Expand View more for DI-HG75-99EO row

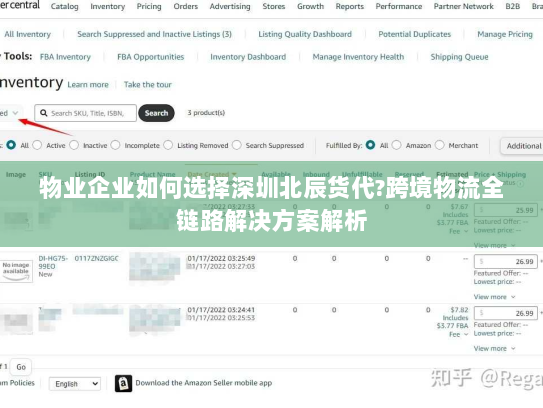pyautogui.click(x=494, y=297)
